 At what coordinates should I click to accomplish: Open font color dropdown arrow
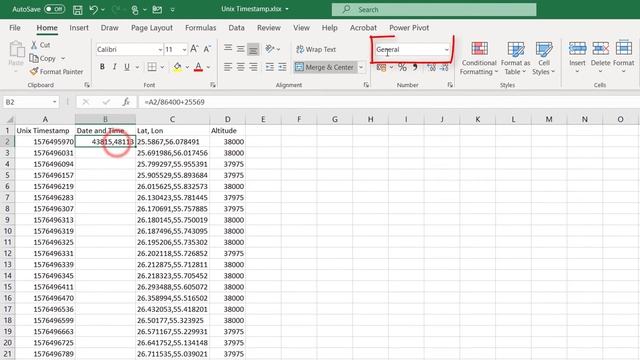(209, 67)
